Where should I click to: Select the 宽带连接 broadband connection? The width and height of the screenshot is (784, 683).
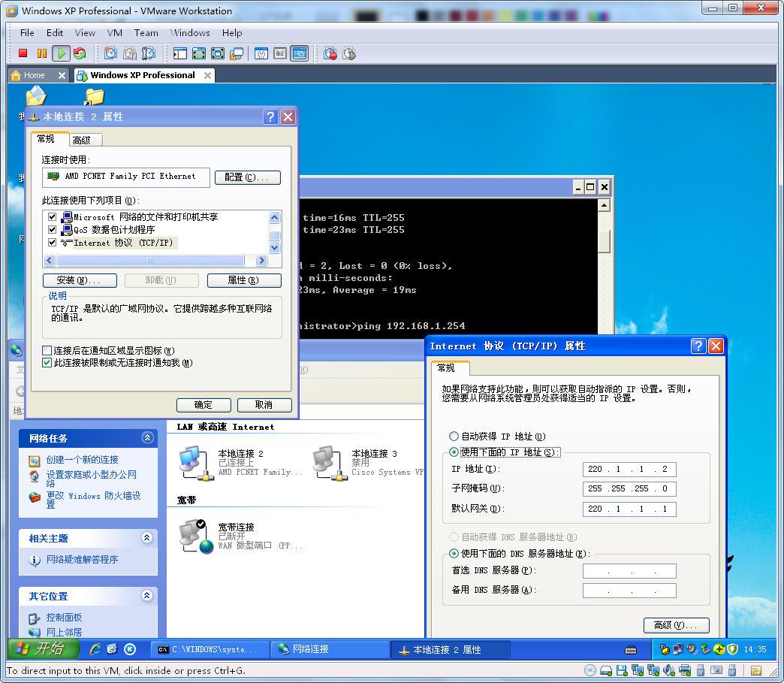(x=240, y=536)
